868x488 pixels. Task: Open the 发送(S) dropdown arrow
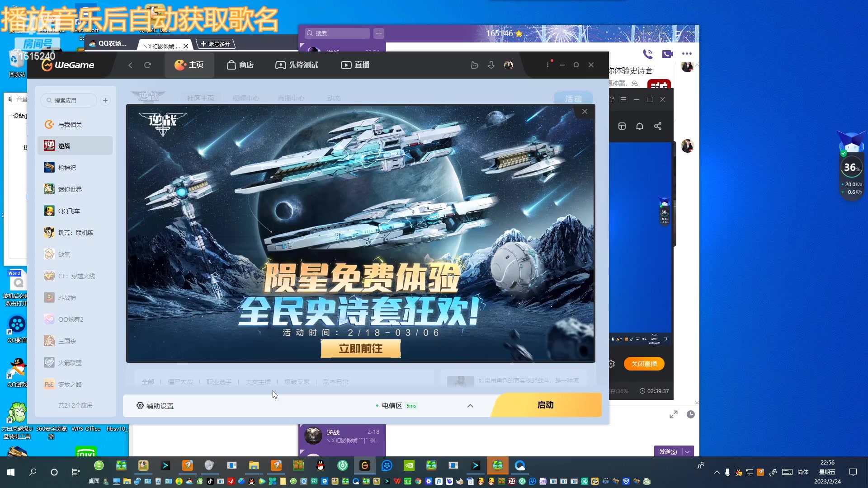click(x=688, y=451)
